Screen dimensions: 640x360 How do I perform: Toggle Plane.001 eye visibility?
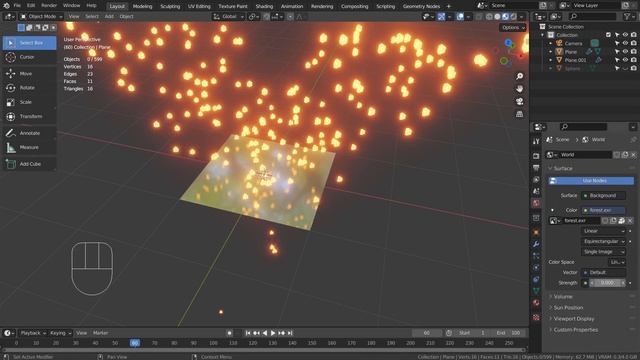(625, 60)
